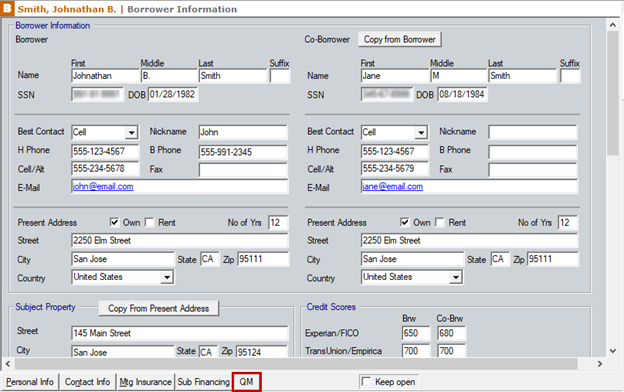This screenshot has width=624, height=392.
Task: Click Co-Borrower Middle name field M
Action: pos(459,76)
